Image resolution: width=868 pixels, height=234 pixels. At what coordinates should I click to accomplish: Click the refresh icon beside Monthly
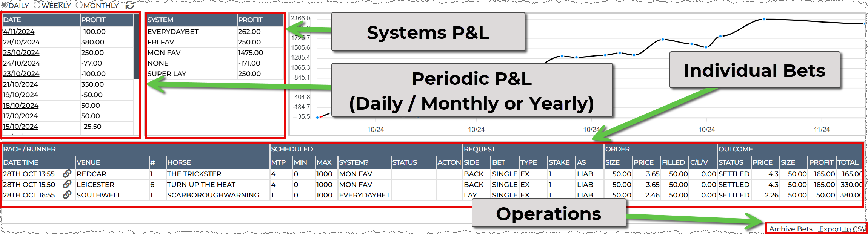(x=129, y=5)
